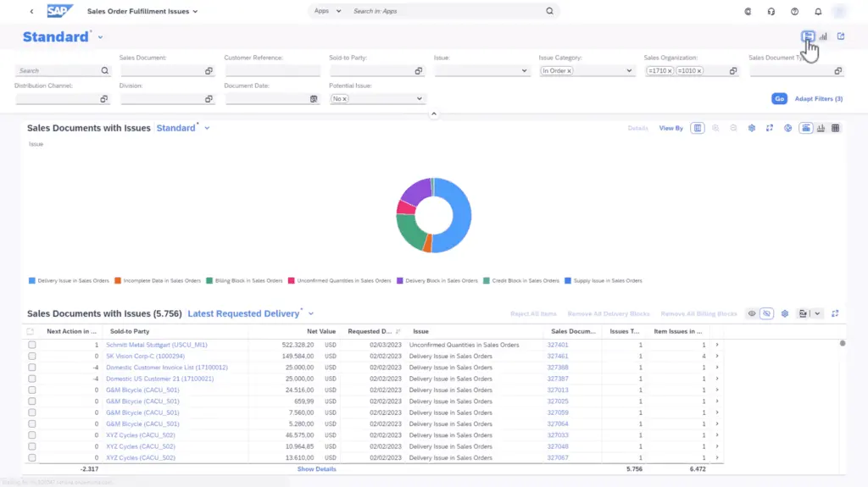Open the Standard page variant dropdown
The height and width of the screenshot is (487, 868).
pos(100,37)
